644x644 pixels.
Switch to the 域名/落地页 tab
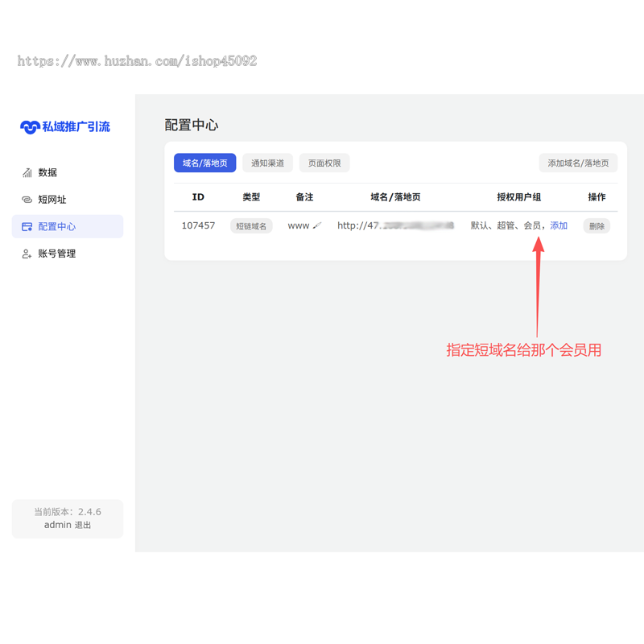point(205,163)
